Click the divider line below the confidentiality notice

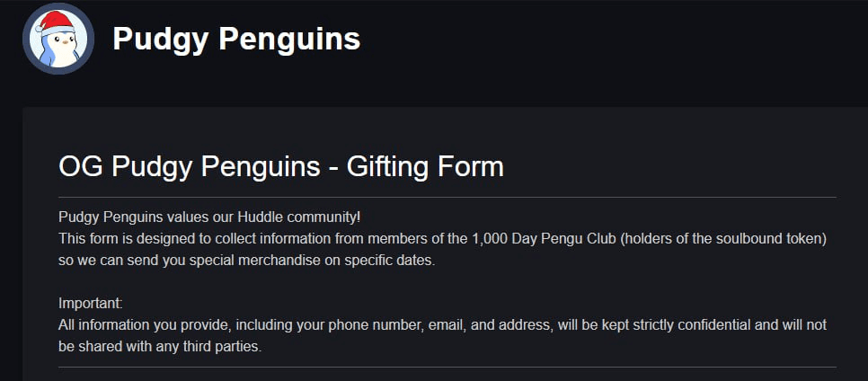(447, 367)
